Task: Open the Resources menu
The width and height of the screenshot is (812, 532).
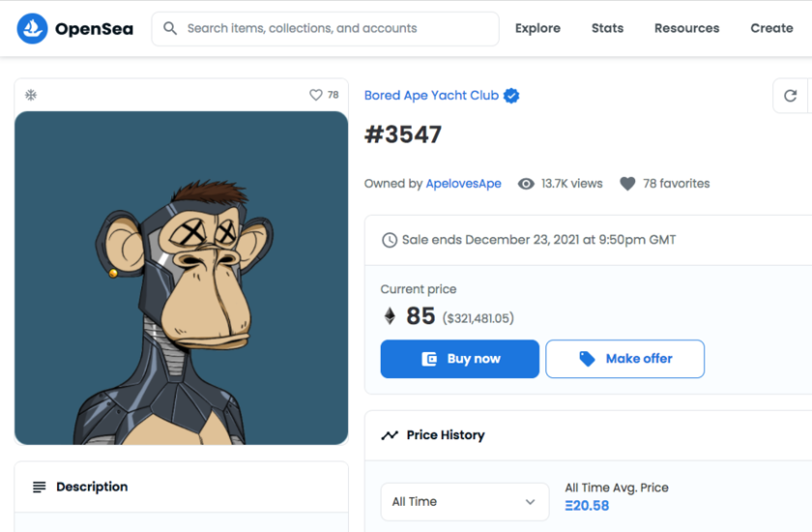Action: [x=686, y=29]
